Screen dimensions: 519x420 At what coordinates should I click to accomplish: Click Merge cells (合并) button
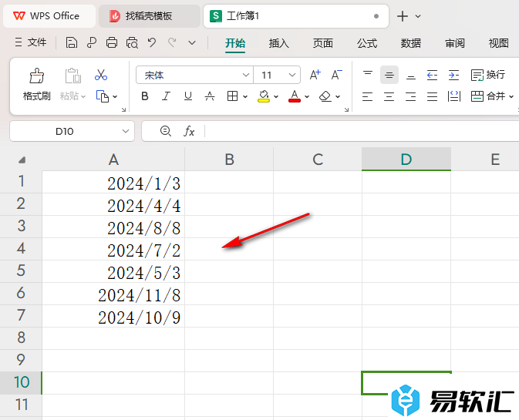[488, 96]
